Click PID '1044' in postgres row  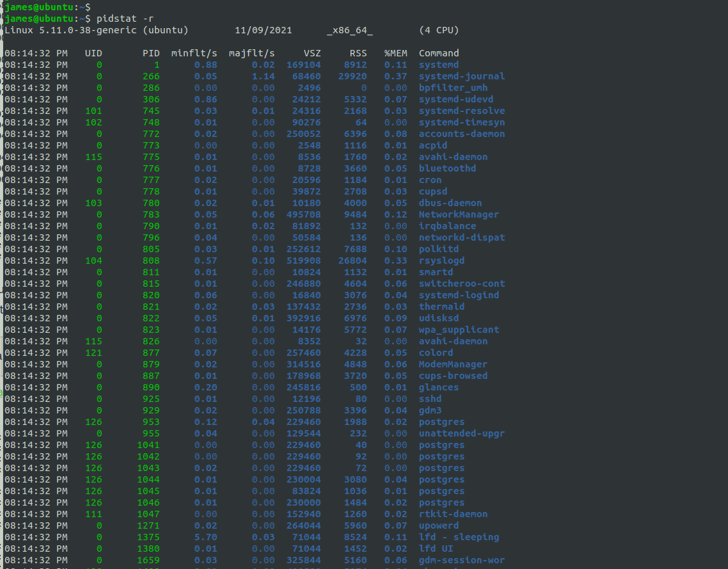coord(148,480)
